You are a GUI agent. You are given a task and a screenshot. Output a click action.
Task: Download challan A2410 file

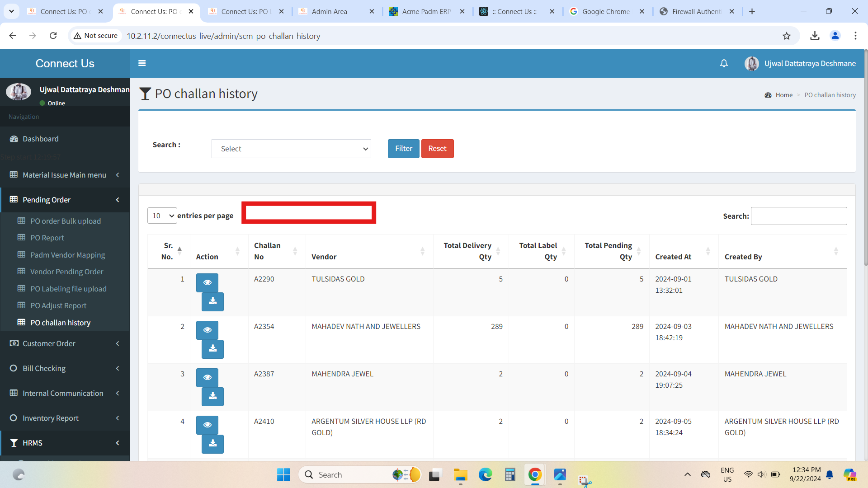pyautogui.click(x=212, y=444)
